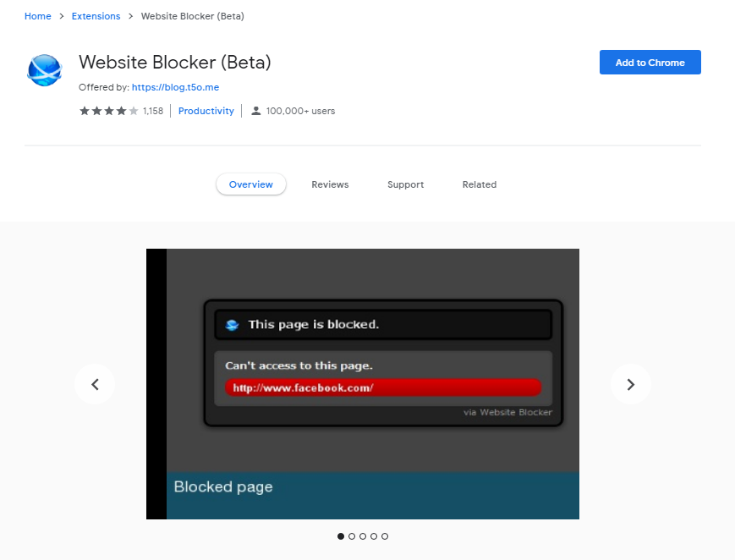Screen dimensions: 735x560
Task: Go to Home breadcrumb link
Action: [x=38, y=16]
